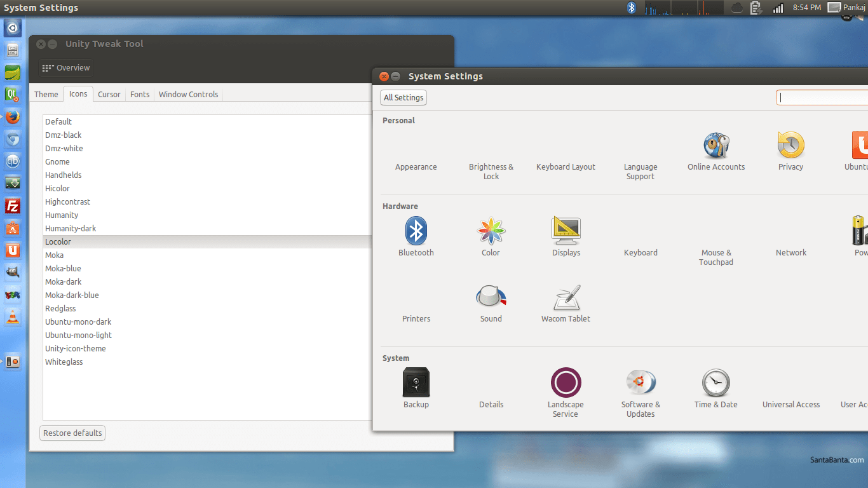Select the "Whiteglass" icon theme

(x=207, y=362)
